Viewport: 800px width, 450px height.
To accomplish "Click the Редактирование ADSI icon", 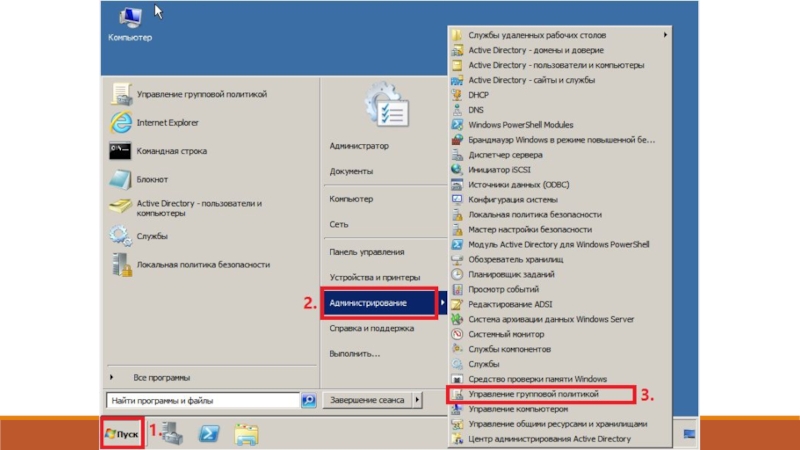I will pos(457,304).
